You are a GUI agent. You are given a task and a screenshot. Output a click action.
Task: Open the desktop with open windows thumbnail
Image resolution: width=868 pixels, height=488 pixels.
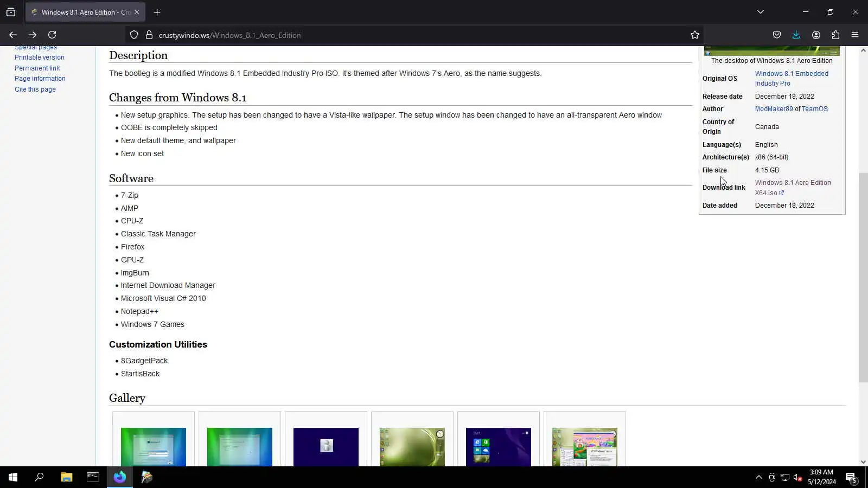(585, 447)
